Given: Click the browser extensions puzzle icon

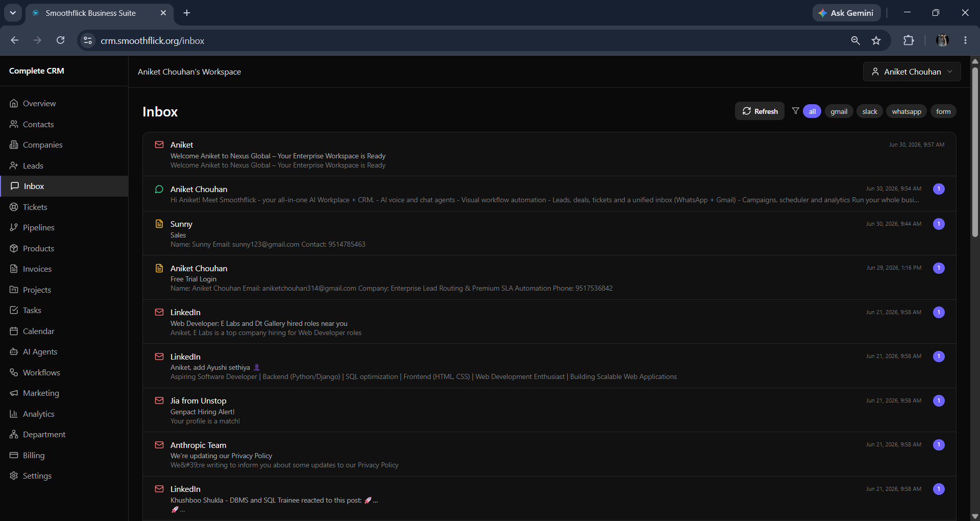Looking at the screenshot, I should point(909,40).
